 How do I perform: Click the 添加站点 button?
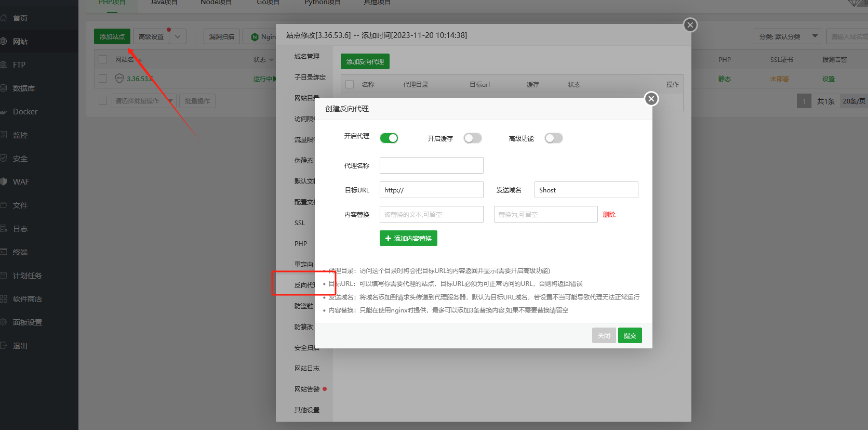pyautogui.click(x=112, y=37)
